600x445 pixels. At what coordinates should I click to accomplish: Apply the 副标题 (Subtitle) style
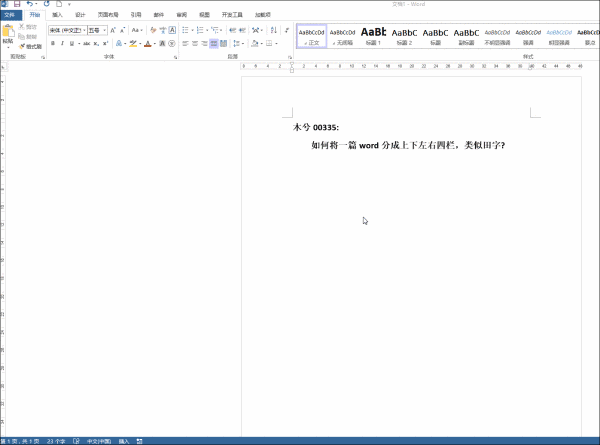click(466, 36)
